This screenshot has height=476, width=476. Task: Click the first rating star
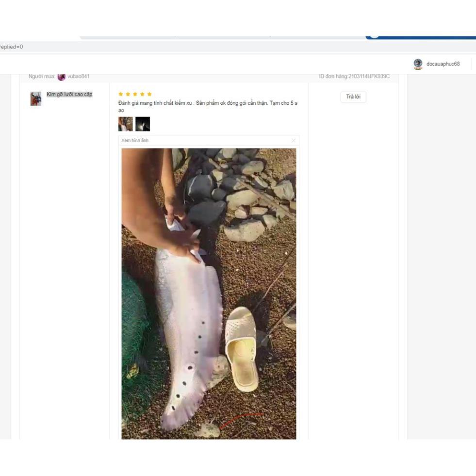click(121, 94)
